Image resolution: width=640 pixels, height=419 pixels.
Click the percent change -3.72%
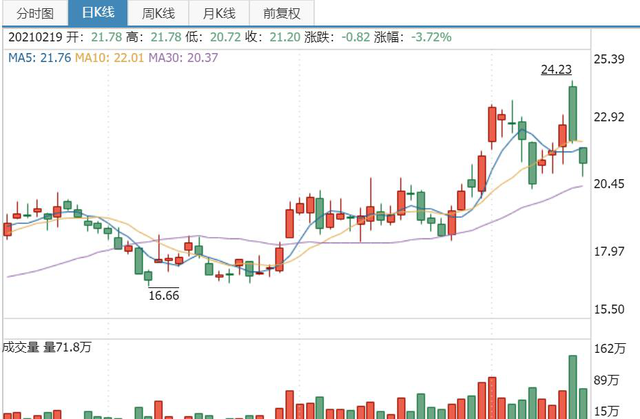pyautogui.click(x=431, y=37)
